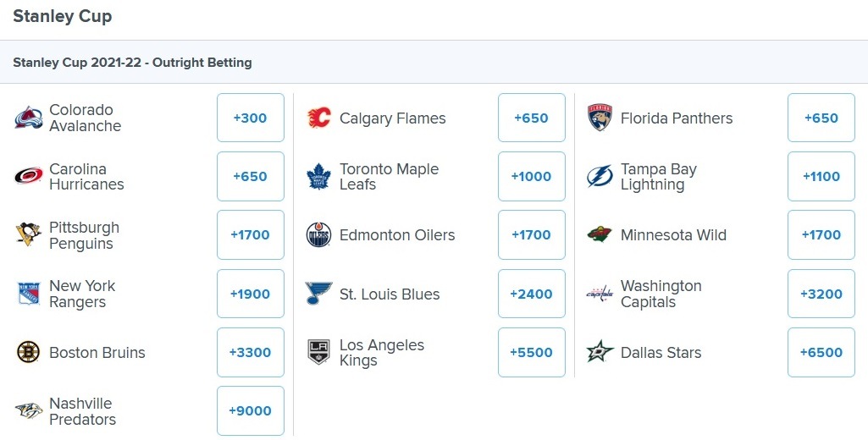Click the Florida Panthers logo

pos(600,118)
